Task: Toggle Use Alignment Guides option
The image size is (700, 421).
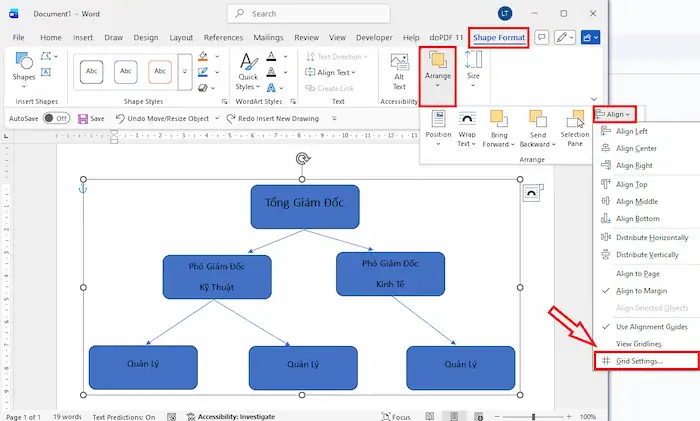Action: coord(651,327)
